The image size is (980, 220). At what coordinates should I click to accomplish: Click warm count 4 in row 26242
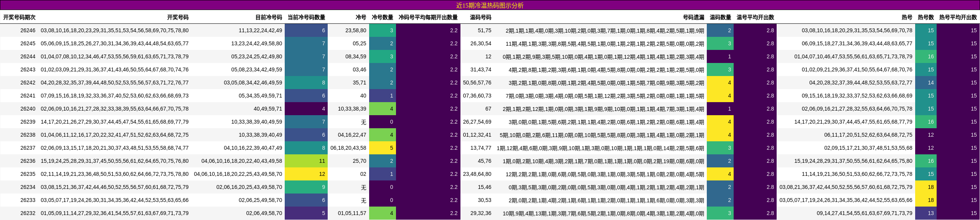(720, 83)
